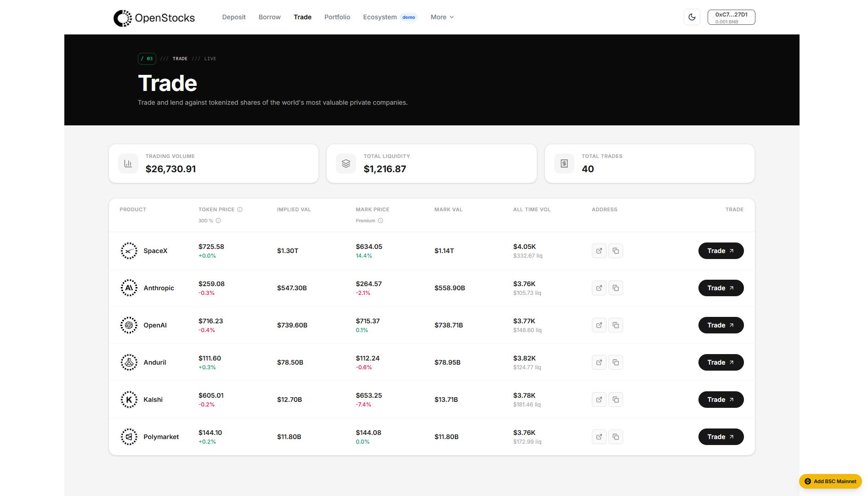Screen dimensions: 868x496
Task: Click the $26,730.91 trading volume value
Action: (x=171, y=169)
